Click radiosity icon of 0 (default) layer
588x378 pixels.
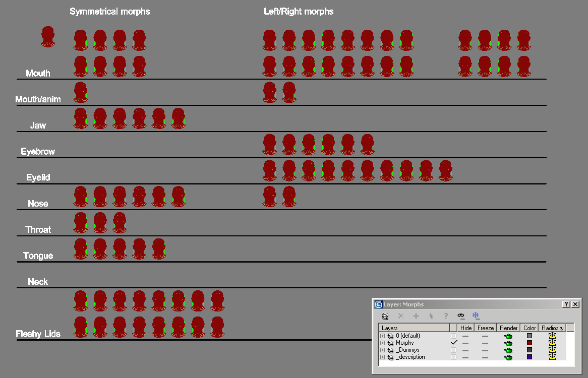(x=552, y=336)
